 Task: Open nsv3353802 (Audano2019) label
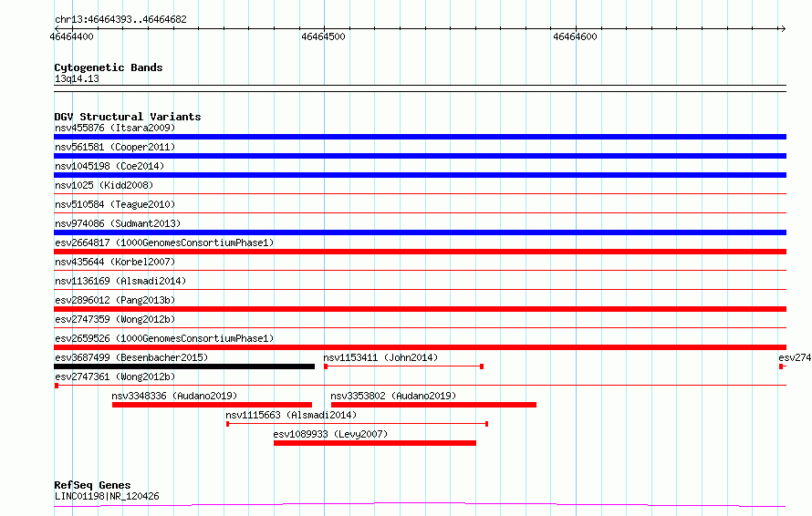point(393,396)
